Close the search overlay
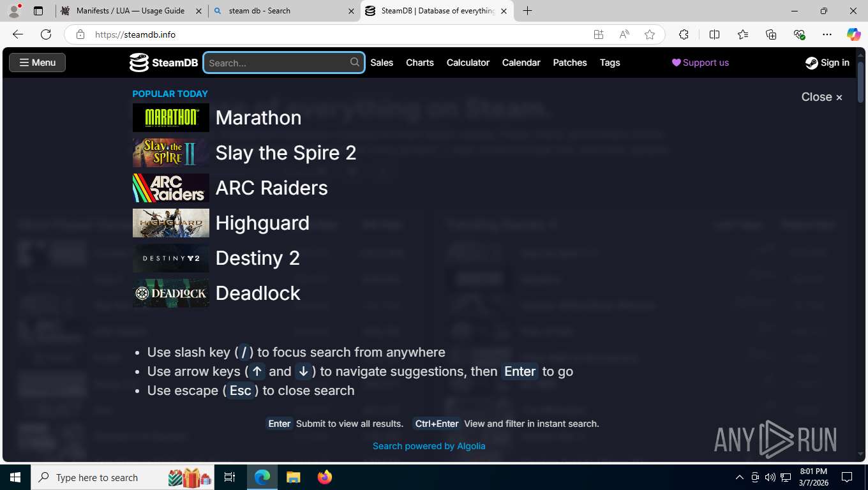 click(x=822, y=97)
